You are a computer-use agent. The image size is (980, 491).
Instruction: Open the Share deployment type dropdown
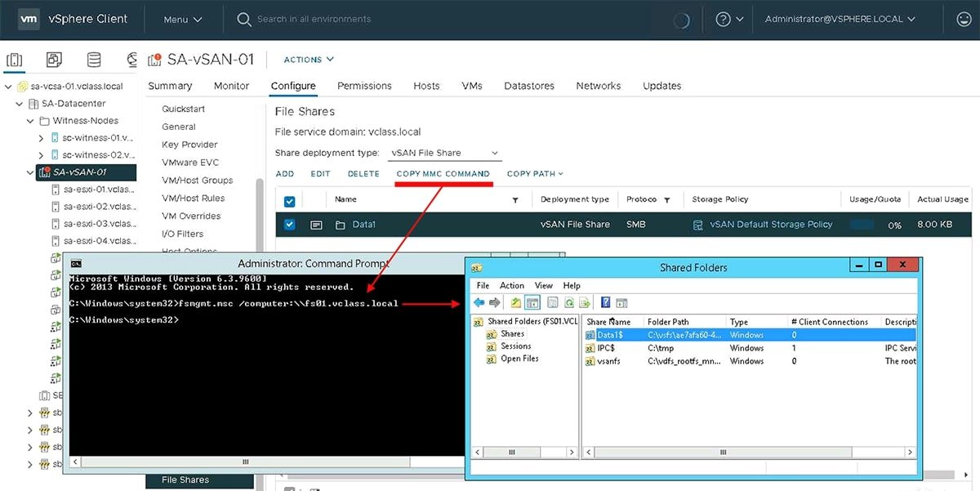(x=443, y=152)
